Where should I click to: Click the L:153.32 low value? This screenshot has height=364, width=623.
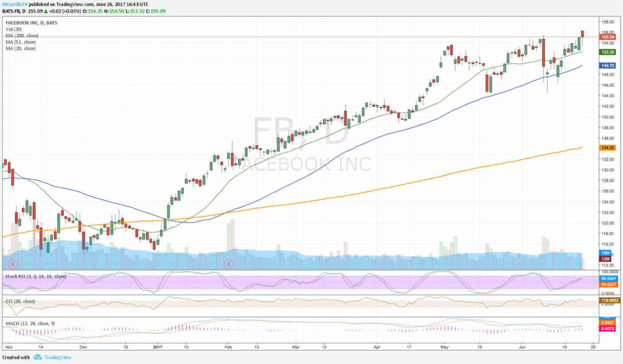click(134, 11)
